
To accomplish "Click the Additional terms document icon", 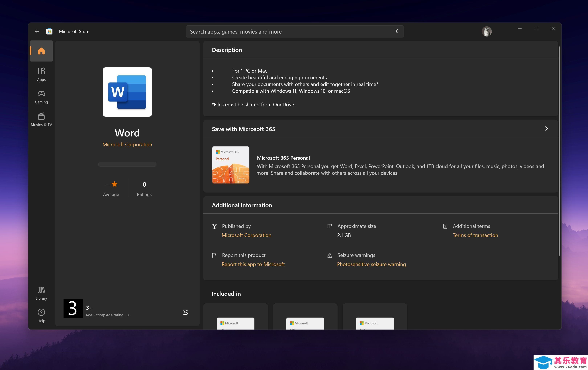I will tap(445, 226).
